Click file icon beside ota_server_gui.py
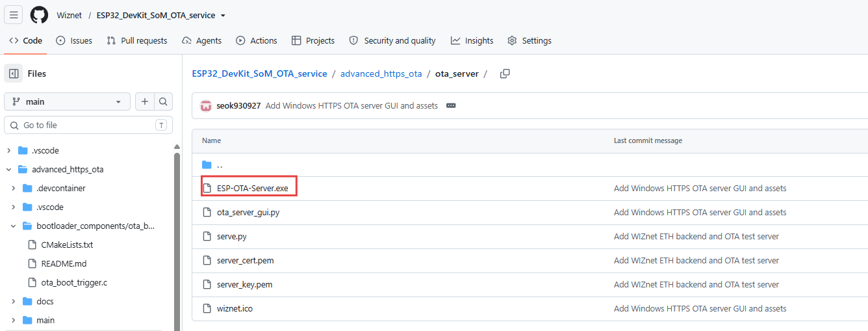The image size is (868, 331). point(207,212)
